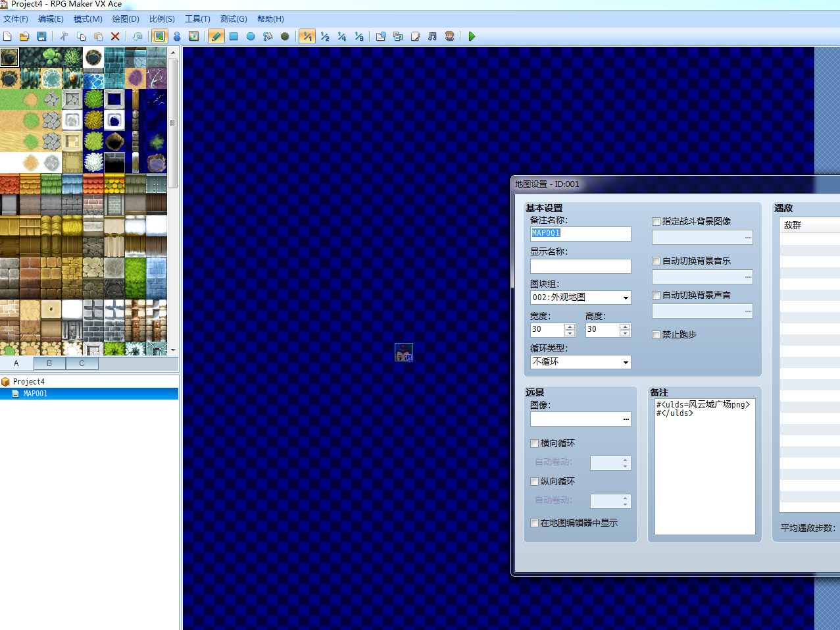
Task: Select the Ellipse drawing tool
Action: (x=251, y=36)
